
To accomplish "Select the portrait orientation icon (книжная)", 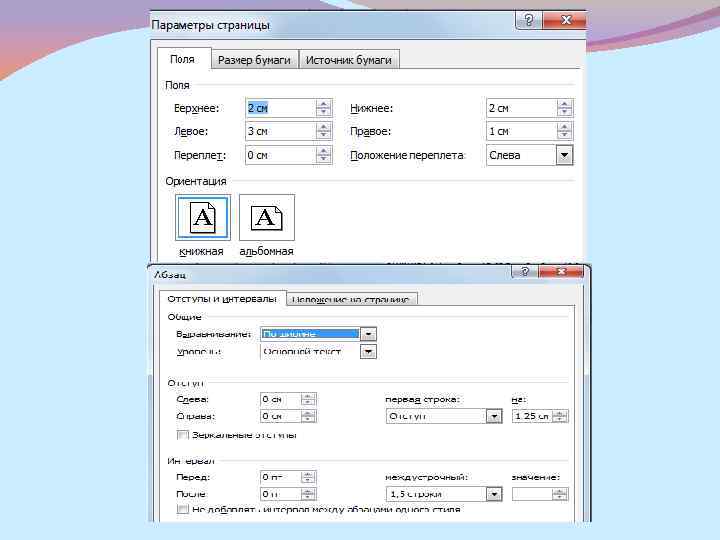I will point(202,217).
